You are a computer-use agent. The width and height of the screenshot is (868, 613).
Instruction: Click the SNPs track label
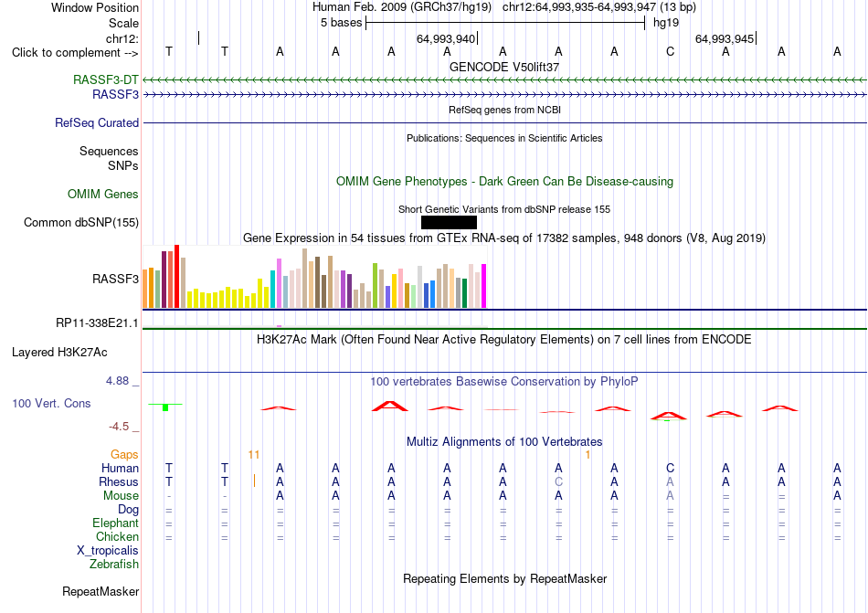coord(123,166)
